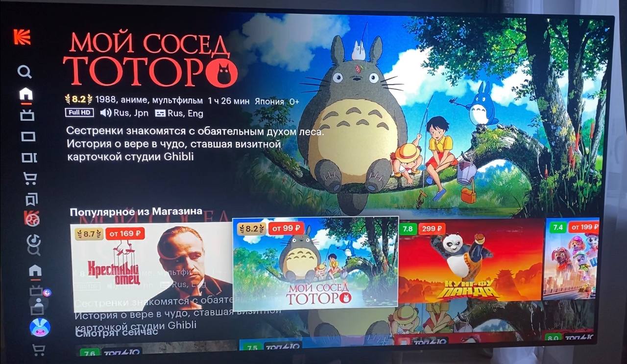This screenshot has width=627, height=364.
Task: Open the plain rectangle films icon in sidebar
Action: [x=28, y=136]
